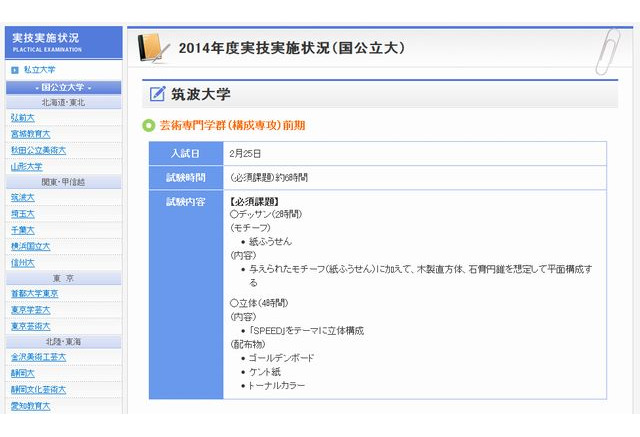The height and width of the screenshot is (437, 640).
Task: Expand the 国公立大学 section header
Action: [63, 87]
